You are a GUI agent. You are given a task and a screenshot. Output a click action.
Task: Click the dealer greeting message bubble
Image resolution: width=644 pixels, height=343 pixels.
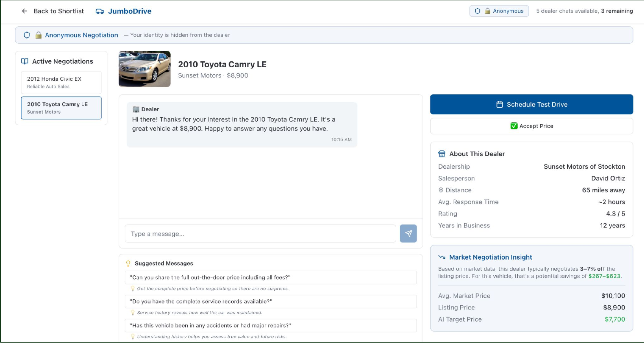click(x=242, y=125)
